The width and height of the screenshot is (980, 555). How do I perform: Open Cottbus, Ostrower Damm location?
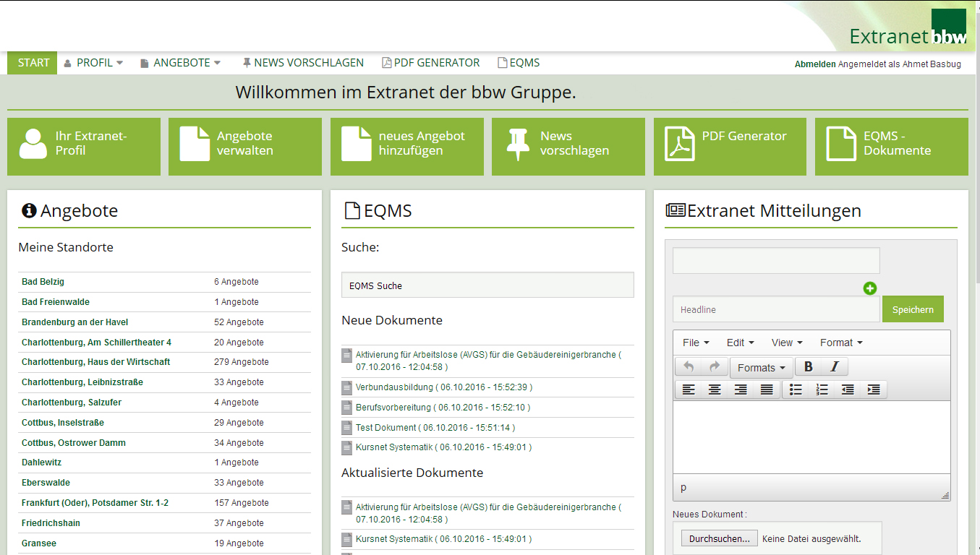[74, 443]
